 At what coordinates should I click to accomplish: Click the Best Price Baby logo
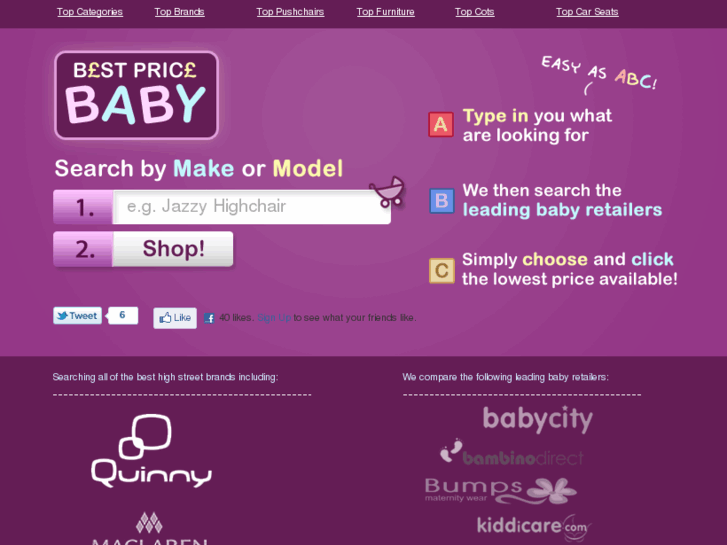[136, 95]
